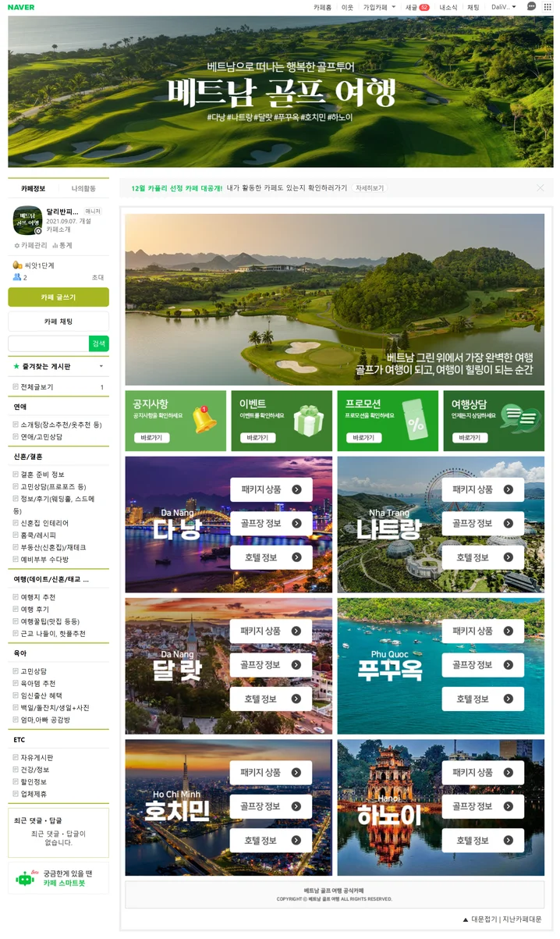Dismiss the 12월 카플리 notice with X
Screen dimensions: 560x939
(541, 188)
